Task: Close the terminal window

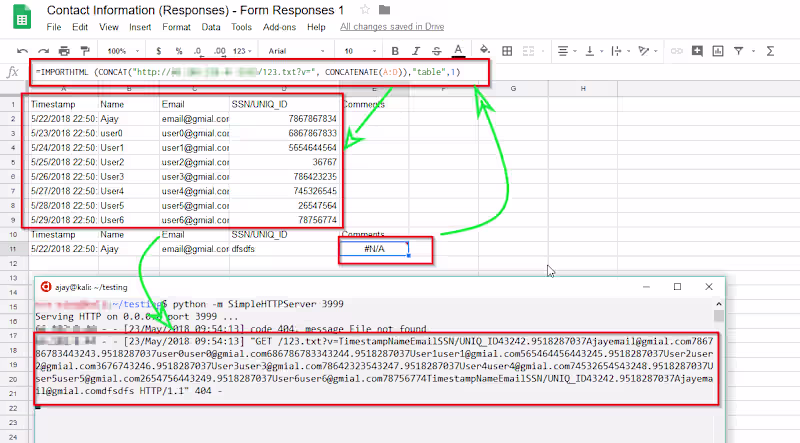Action: 709,287
